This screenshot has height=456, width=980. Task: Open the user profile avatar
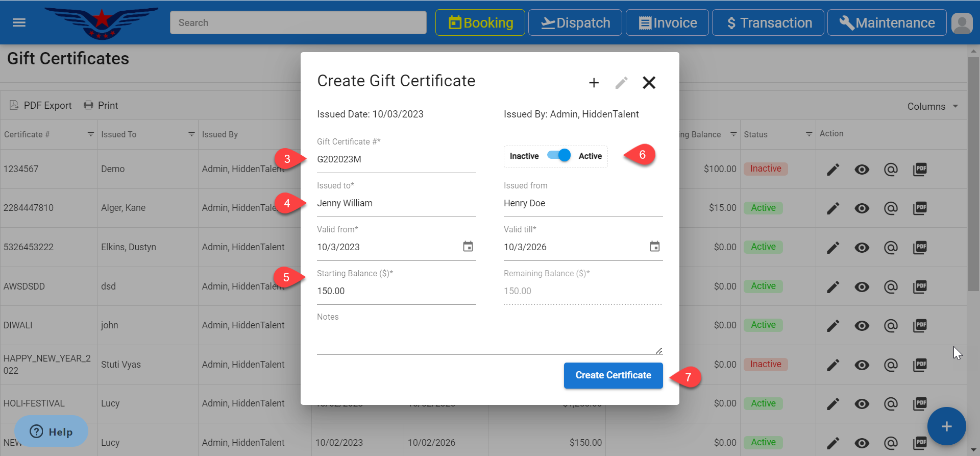click(x=962, y=23)
